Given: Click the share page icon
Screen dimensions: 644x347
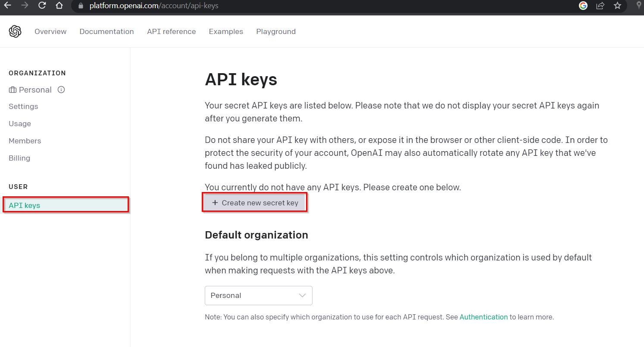Looking at the screenshot, I should pos(600,6).
